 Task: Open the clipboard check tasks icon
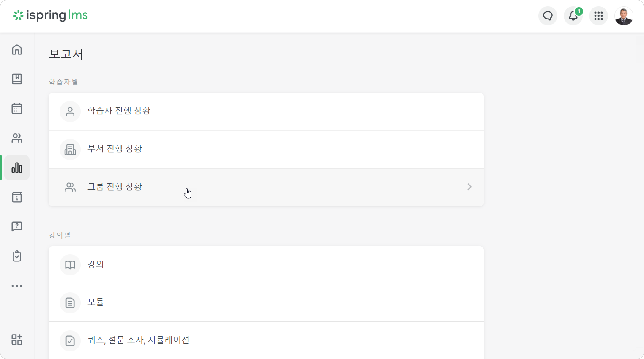point(17,256)
